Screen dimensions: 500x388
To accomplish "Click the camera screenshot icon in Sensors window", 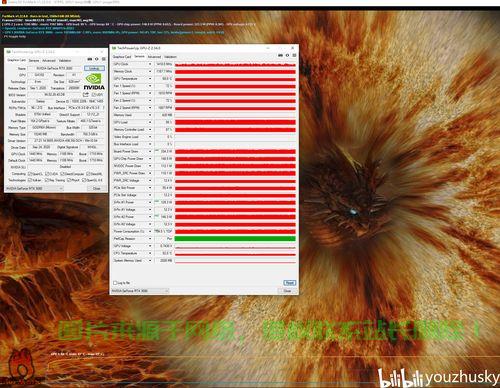I will click(x=280, y=55).
